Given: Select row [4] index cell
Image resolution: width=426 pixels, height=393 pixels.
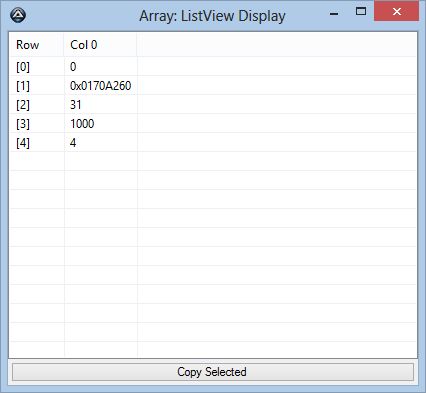Looking at the screenshot, I should pos(23,143).
